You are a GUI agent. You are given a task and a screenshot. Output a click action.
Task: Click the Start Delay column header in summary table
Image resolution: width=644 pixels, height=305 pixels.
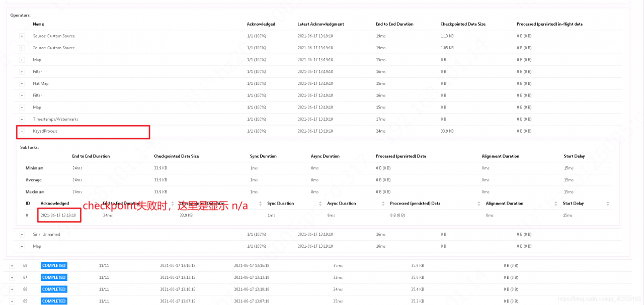pos(574,156)
